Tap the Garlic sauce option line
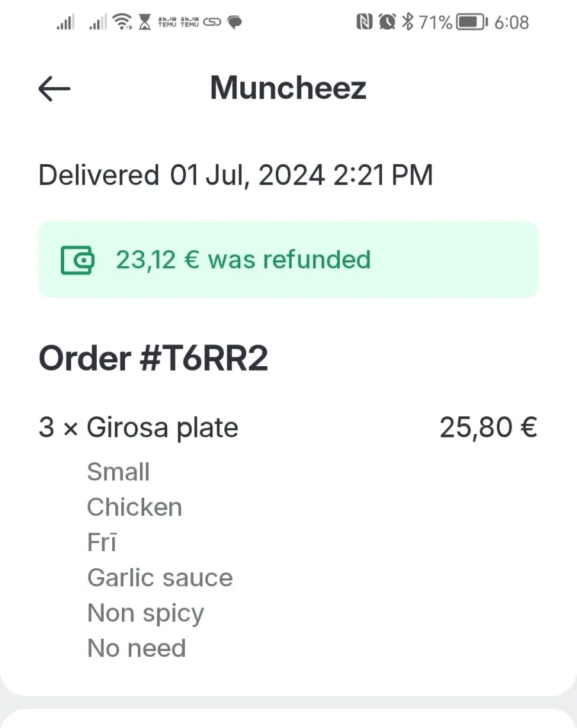577x728 pixels. click(x=160, y=578)
